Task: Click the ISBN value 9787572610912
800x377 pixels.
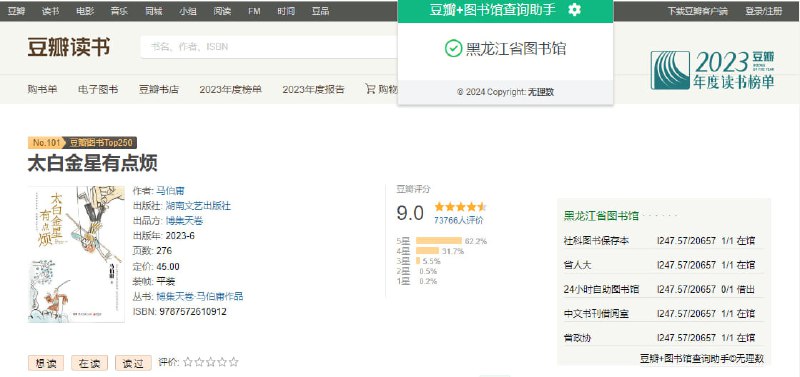Action: (x=193, y=312)
